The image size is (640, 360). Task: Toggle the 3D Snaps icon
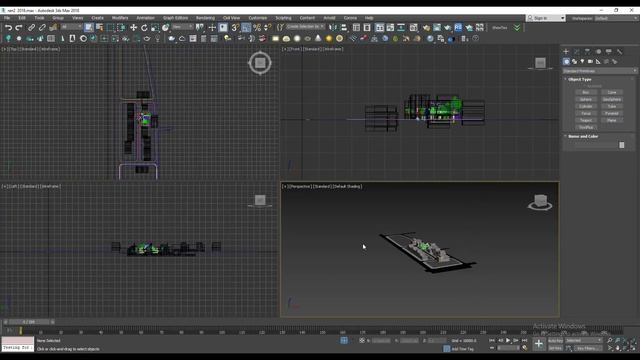[x=235, y=28]
